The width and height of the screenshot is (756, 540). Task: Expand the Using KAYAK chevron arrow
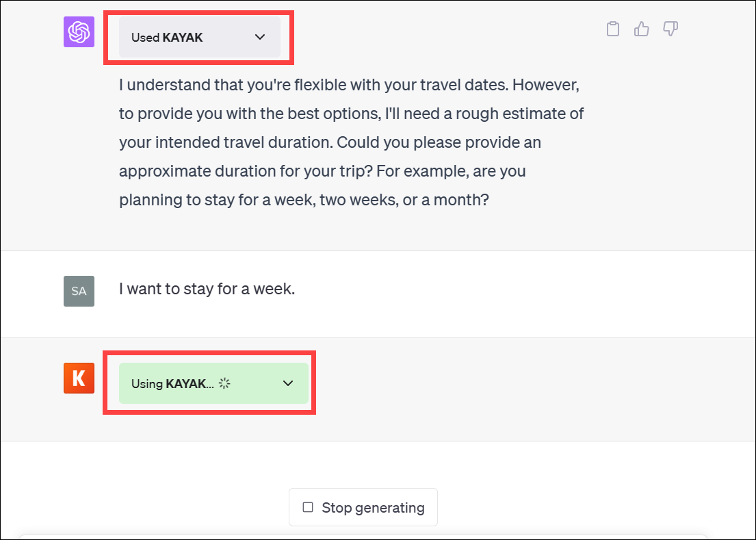click(288, 383)
